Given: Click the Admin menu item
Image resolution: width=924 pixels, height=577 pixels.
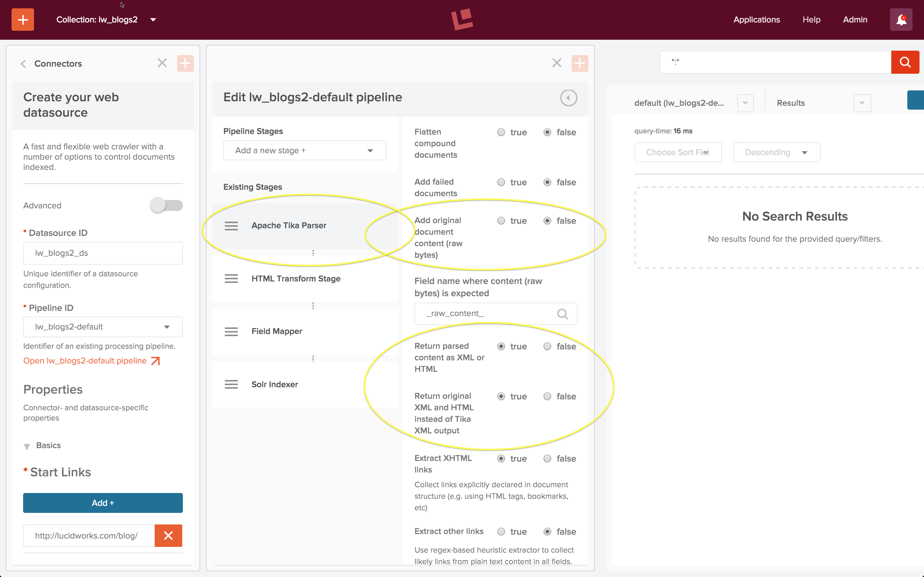Looking at the screenshot, I should [x=855, y=19].
